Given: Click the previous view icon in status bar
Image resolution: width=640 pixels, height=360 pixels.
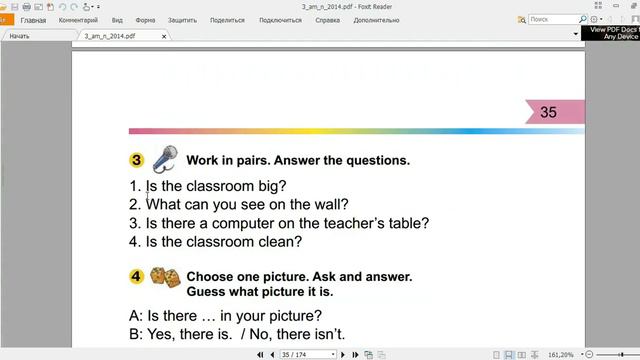Looking at the screenshot, I should [369, 355].
